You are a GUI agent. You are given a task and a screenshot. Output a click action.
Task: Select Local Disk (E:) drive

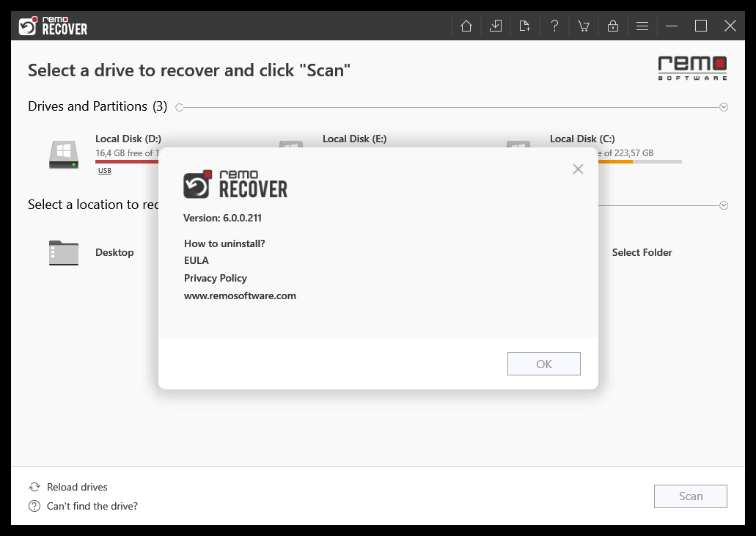(x=354, y=139)
